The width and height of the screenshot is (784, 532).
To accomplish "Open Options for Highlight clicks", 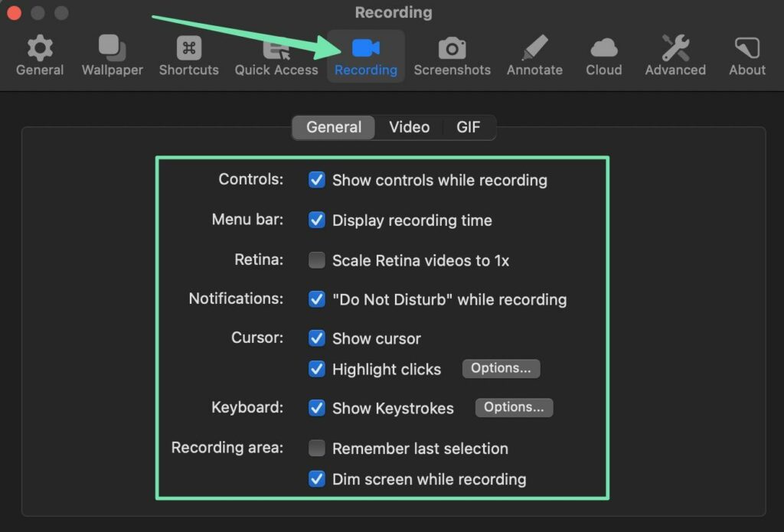I will [x=501, y=369].
